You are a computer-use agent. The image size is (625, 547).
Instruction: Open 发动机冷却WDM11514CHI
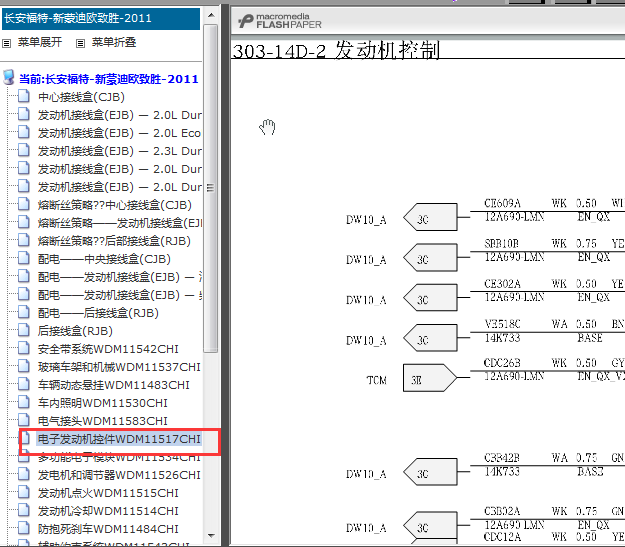coord(108,511)
